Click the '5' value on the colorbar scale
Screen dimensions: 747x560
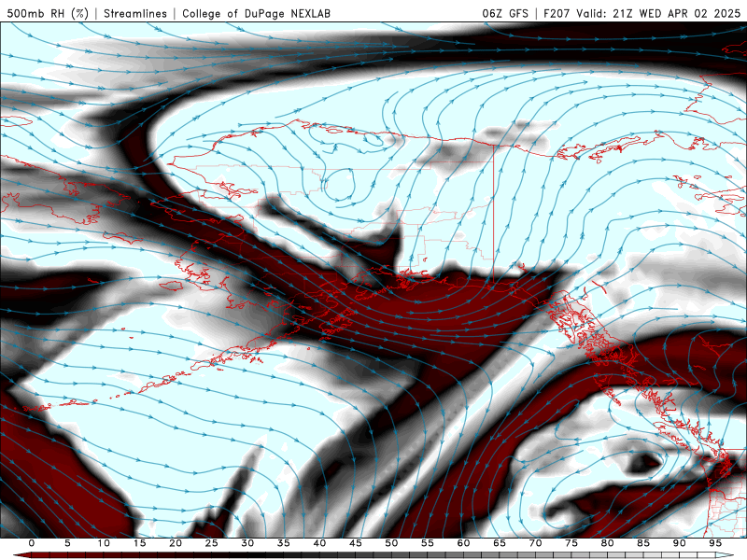67,543
